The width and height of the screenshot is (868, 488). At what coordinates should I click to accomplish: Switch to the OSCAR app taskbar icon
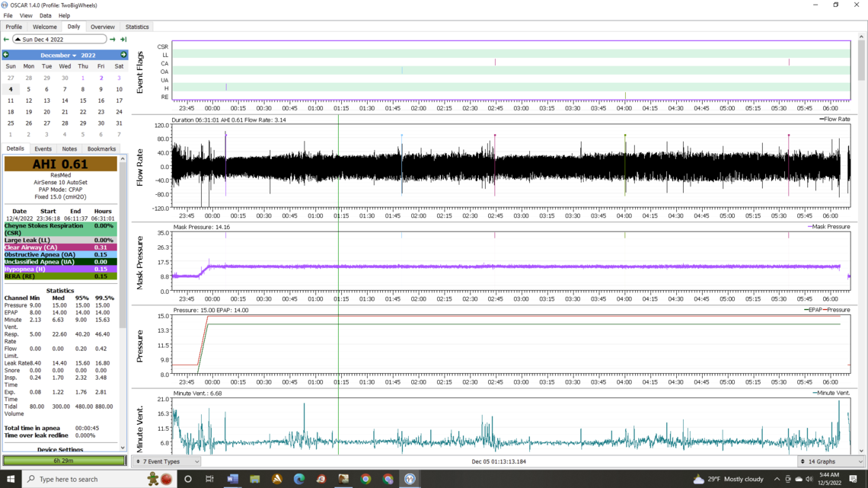click(410, 479)
